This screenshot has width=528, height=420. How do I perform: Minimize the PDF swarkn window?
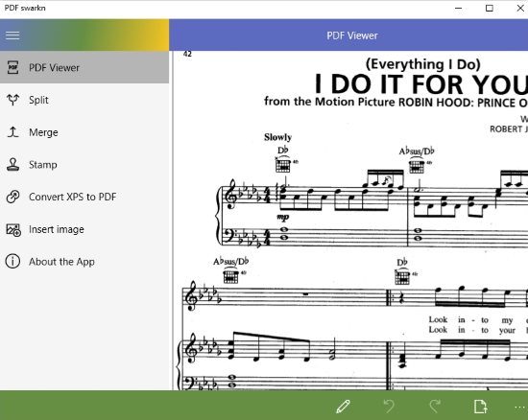pyautogui.click(x=459, y=8)
